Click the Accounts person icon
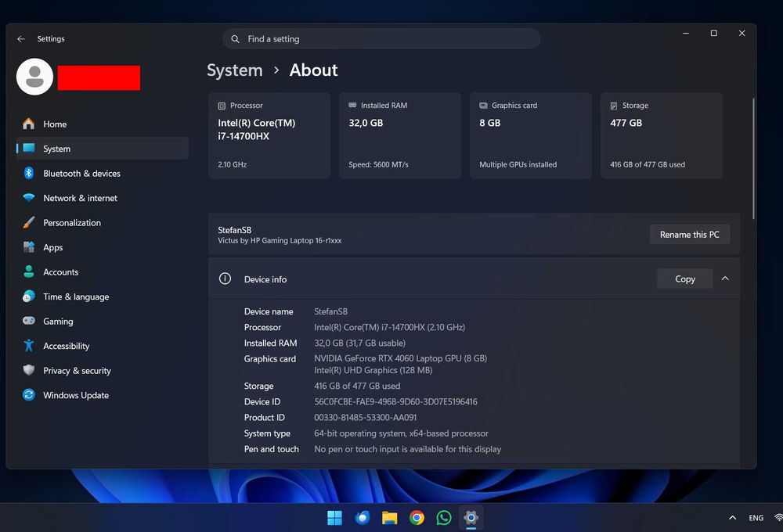The height and width of the screenshot is (532, 783). [x=29, y=271]
